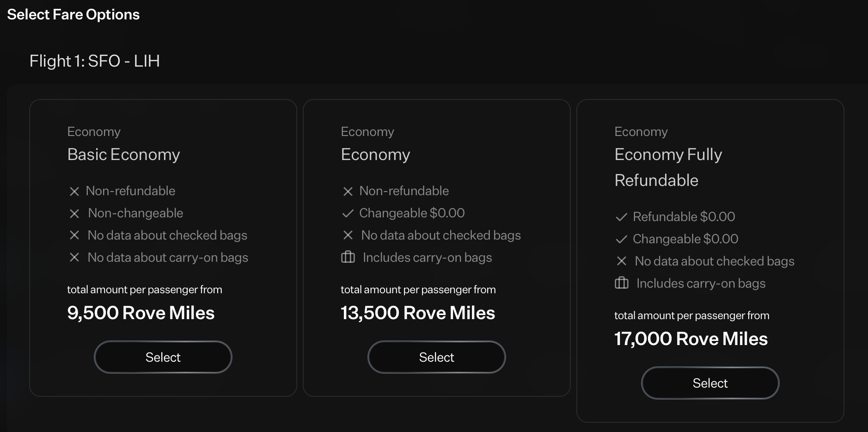Click the X beside carry-on bags on Basic Economy
The width and height of the screenshot is (868, 432).
pos(74,258)
